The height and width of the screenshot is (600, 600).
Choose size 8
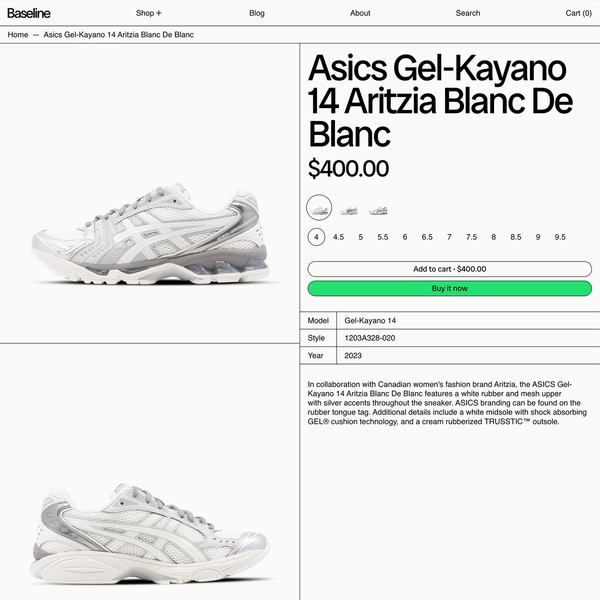pyautogui.click(x=494, y=237)
